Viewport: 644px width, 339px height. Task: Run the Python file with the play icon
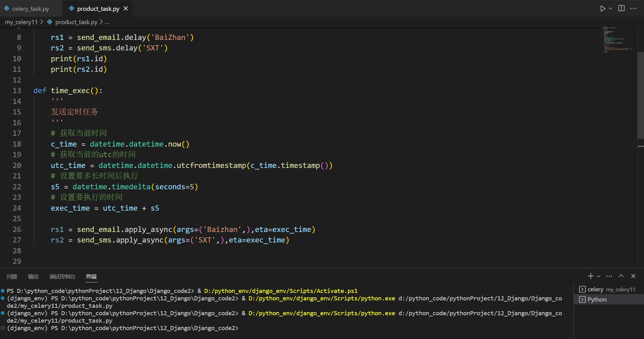pyautogui.click(x=603, y=9)
